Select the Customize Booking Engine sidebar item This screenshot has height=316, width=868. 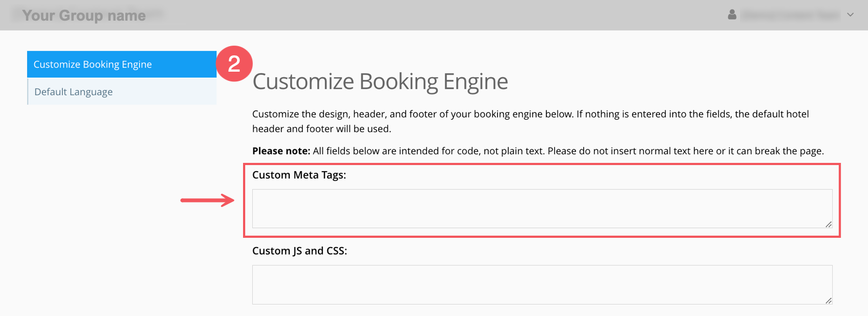[122, 64]
